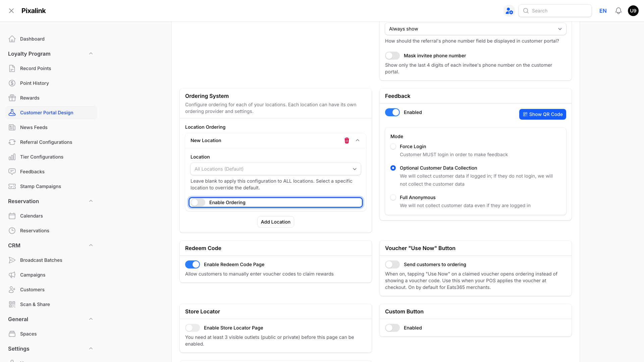Turn on the Enable Ordering switch
This screenshot has height=362, width=644.
198,202
